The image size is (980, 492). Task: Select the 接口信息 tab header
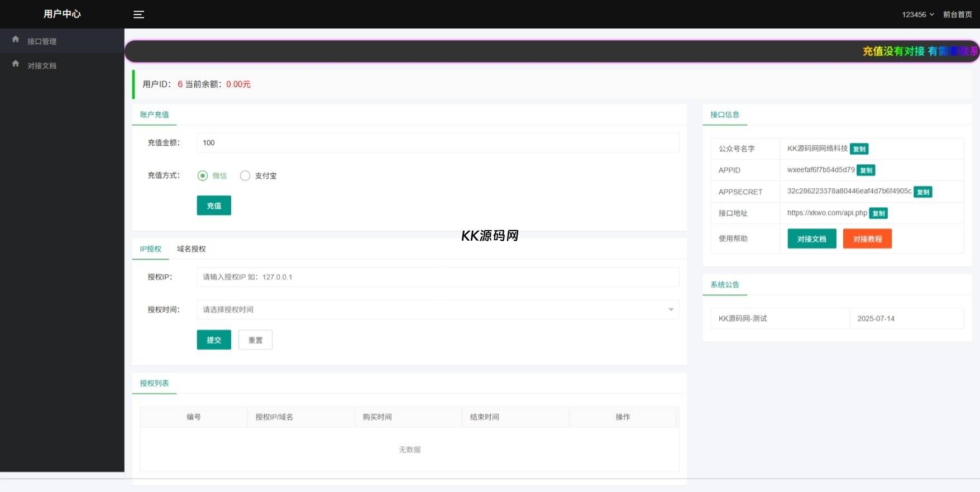(725, 114)
